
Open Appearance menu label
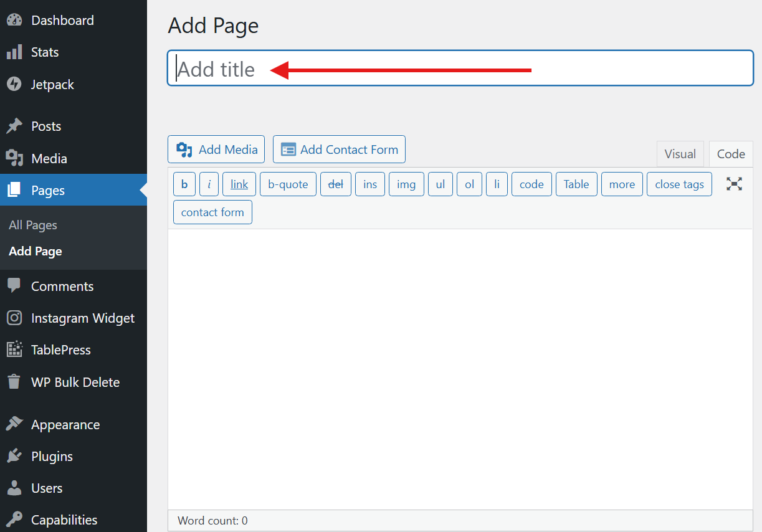tap(65, 424)
